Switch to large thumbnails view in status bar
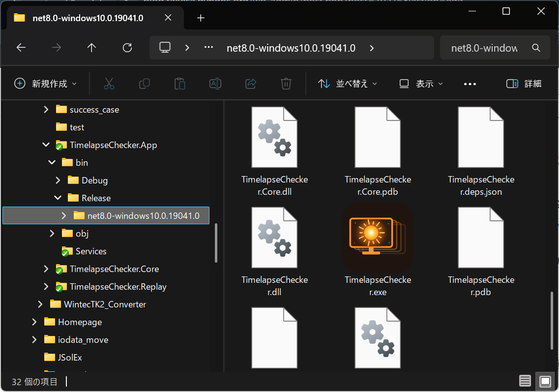This screenshot has width=559, height=392. click(x=545, y=381)
